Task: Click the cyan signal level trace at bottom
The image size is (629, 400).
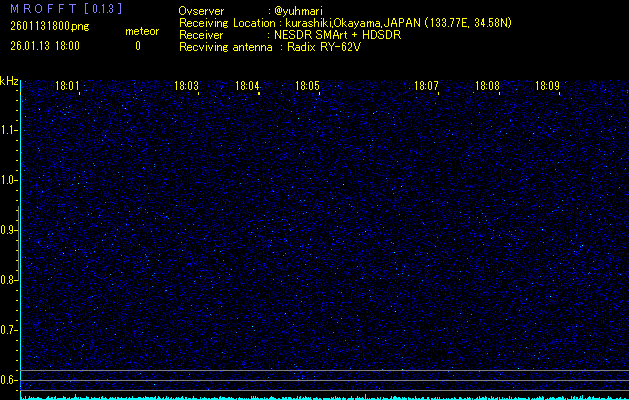Action: click(x=320, y=397)
